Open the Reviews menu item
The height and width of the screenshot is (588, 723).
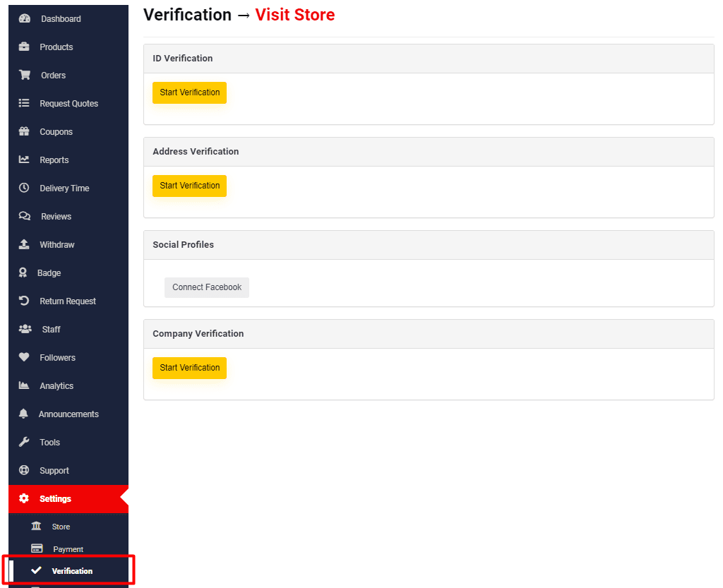pos(56,217)
